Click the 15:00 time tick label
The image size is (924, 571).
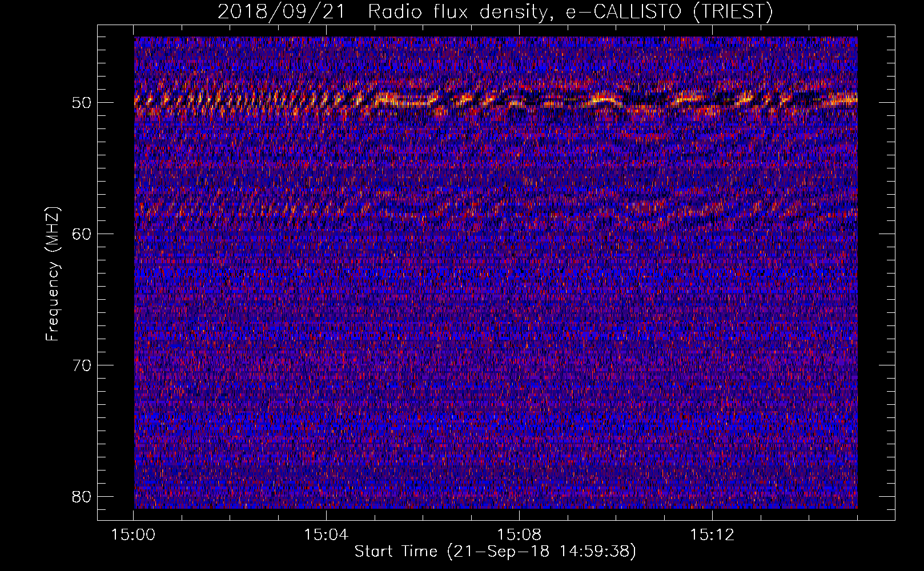point(133,535)
